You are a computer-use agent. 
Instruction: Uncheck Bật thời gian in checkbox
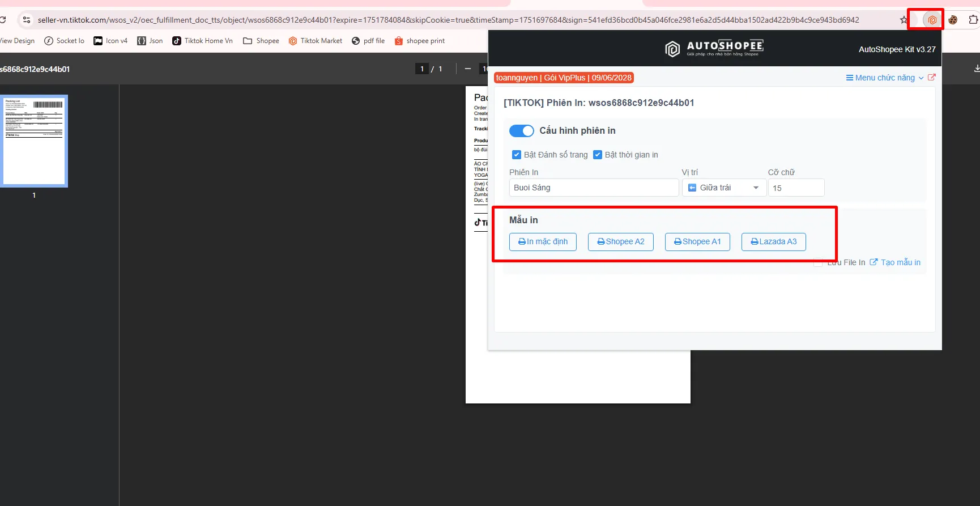pos(598,155)
